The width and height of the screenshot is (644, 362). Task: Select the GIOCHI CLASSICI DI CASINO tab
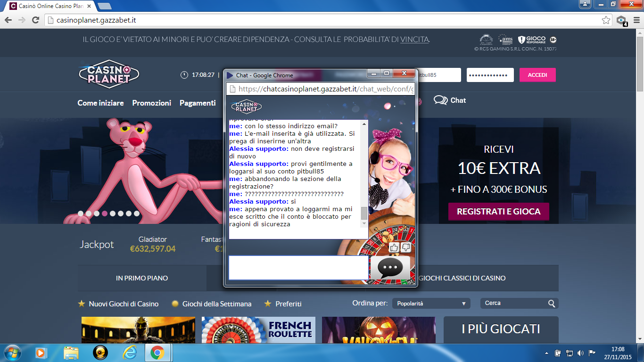(462, 278)
